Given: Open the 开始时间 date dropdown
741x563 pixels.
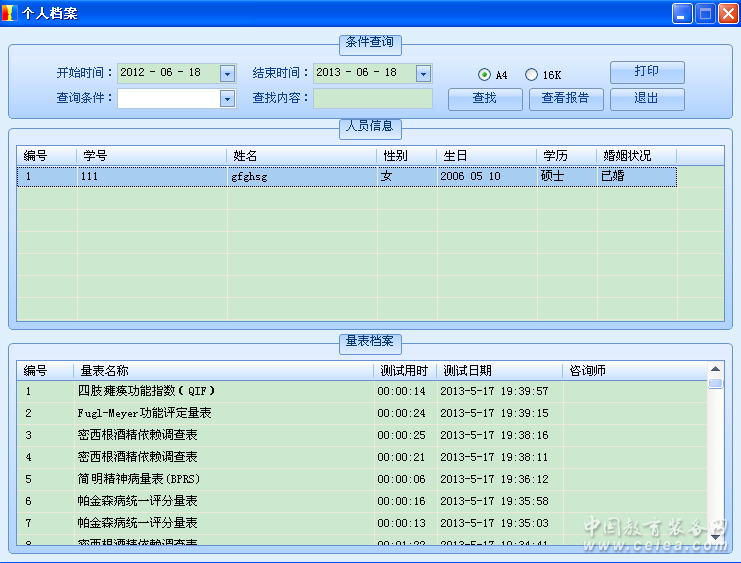Looking at the screenshot, I should 227,73.
